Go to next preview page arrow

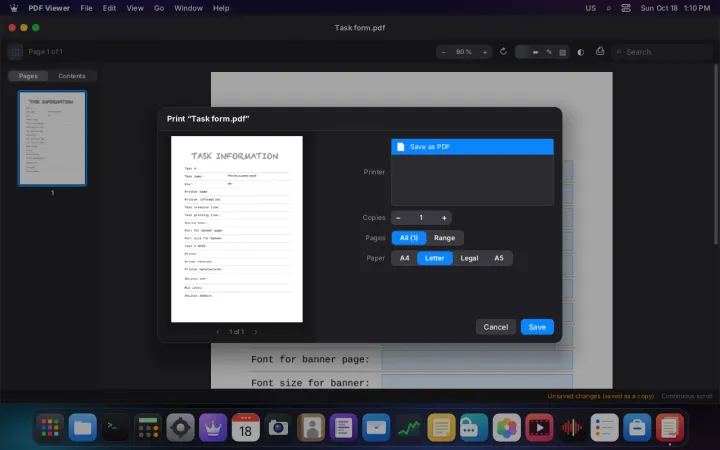tap(256, 332)
